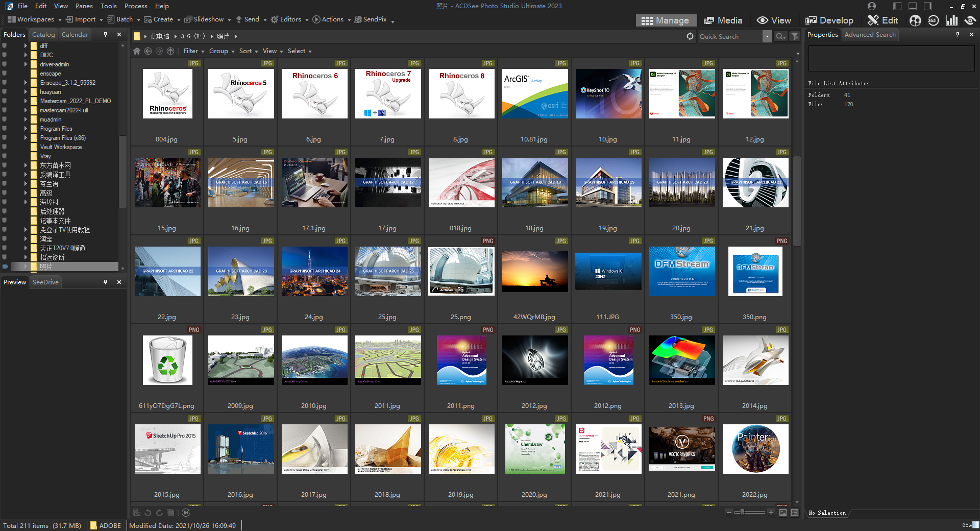This screenshot has width=980, height=531.
Task: Open the Filter dropdown
Action: pyautogui.click(x=194, y=51)
